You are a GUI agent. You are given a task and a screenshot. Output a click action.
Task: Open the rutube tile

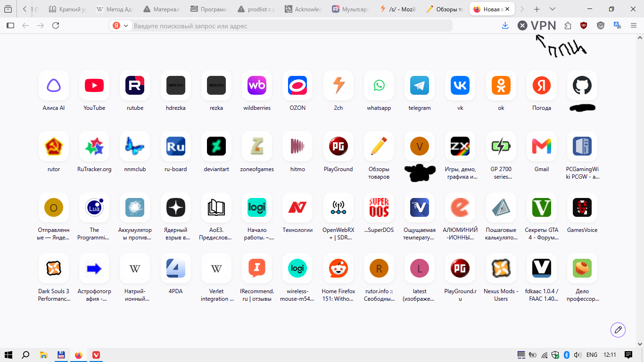tap(135, 85)
